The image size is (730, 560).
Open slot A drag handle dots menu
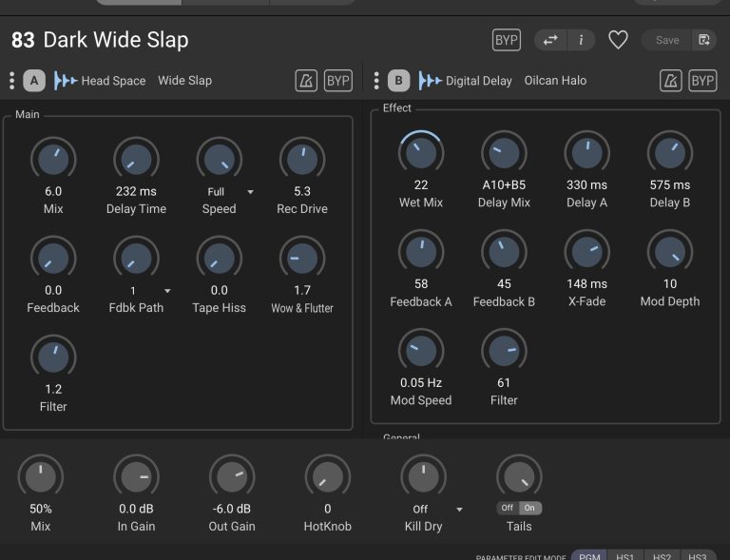coord(11,81)
